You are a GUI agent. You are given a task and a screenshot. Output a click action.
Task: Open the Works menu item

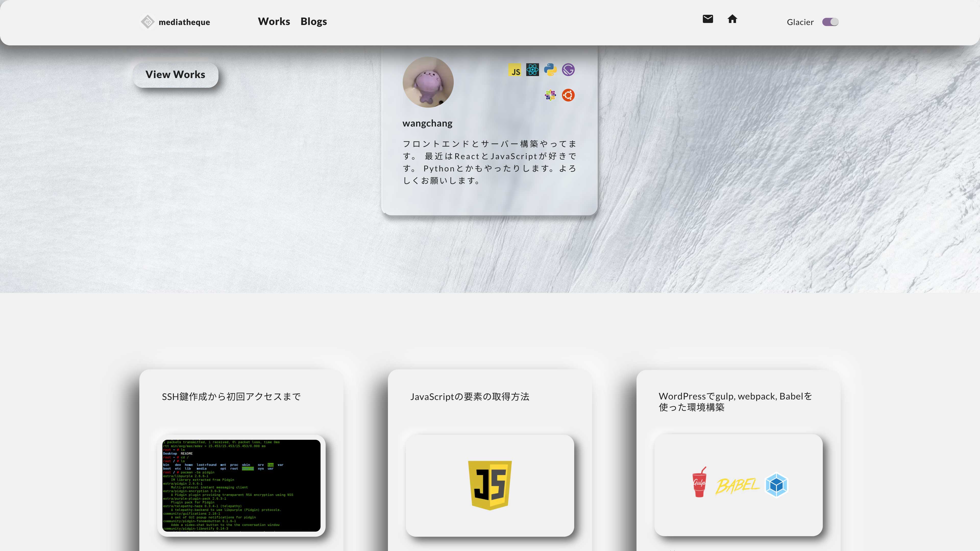point(274,21)
